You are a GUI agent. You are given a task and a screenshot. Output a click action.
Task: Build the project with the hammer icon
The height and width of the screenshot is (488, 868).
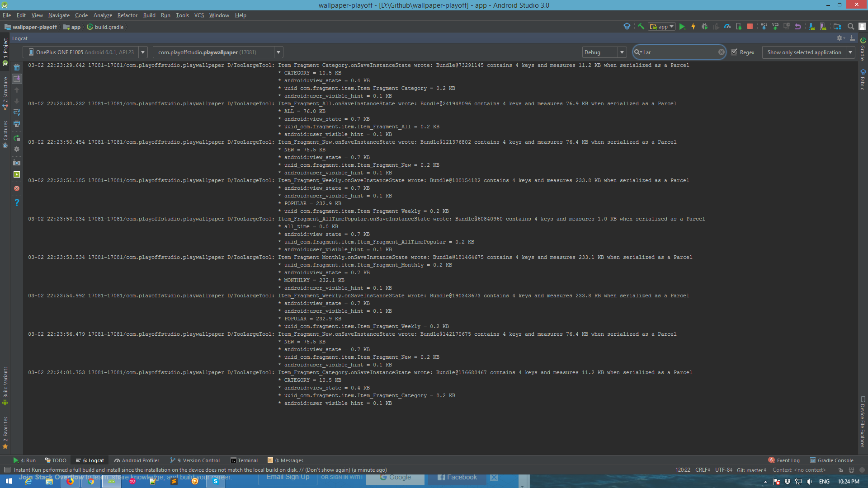[x=641, y=27]
